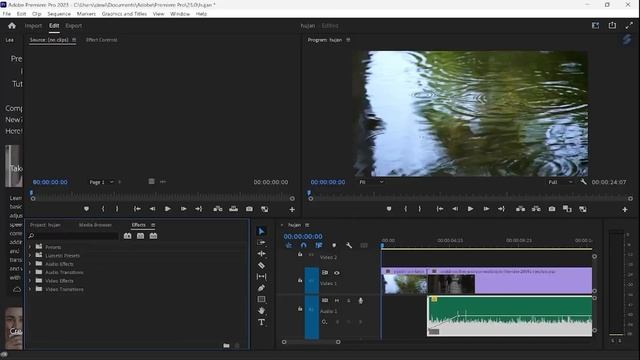Maximize video output fullscreen icon
The width and height of the screenshot is (640, 360).
629,25
